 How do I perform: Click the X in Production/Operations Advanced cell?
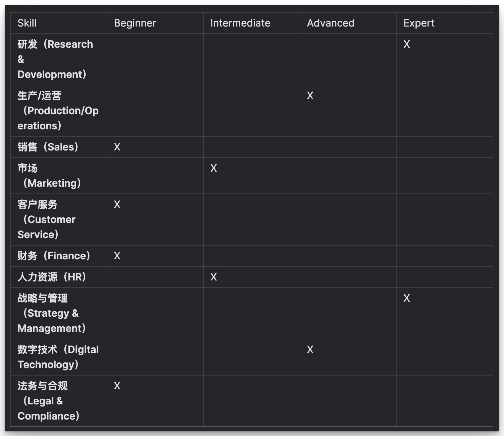tap(310, 96)
